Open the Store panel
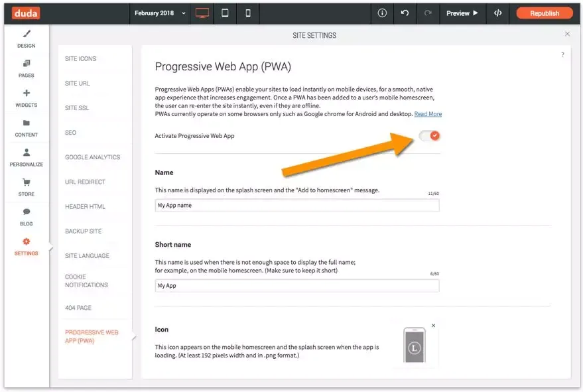The width and height of the screenshot is (583, 392). click(x=27, y=188)
